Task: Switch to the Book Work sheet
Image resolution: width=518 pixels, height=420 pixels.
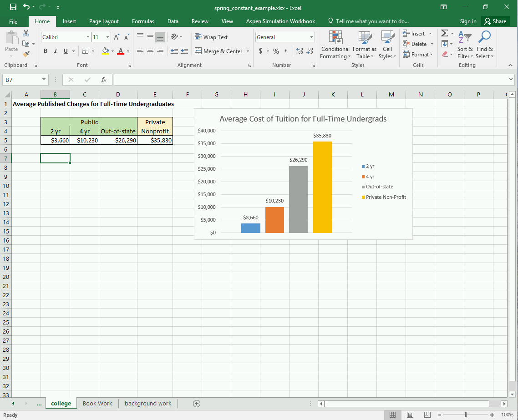Action: point(97,404)
